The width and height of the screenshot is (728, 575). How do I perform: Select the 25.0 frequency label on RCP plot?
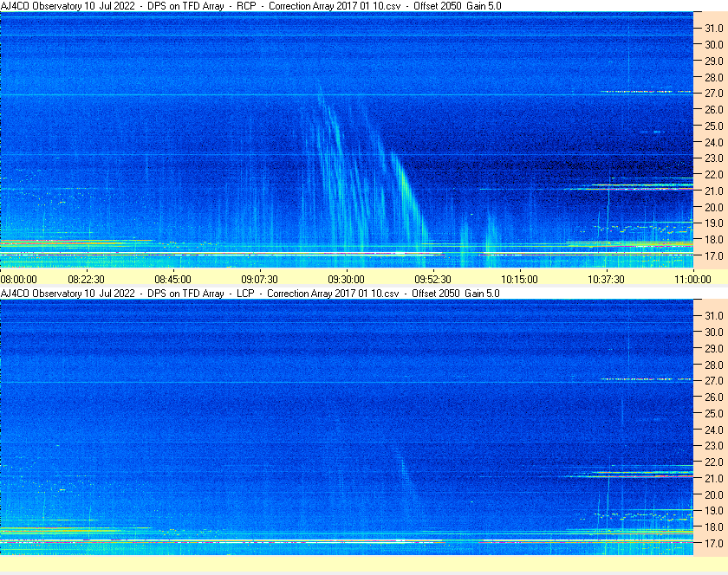pos(714,126)
